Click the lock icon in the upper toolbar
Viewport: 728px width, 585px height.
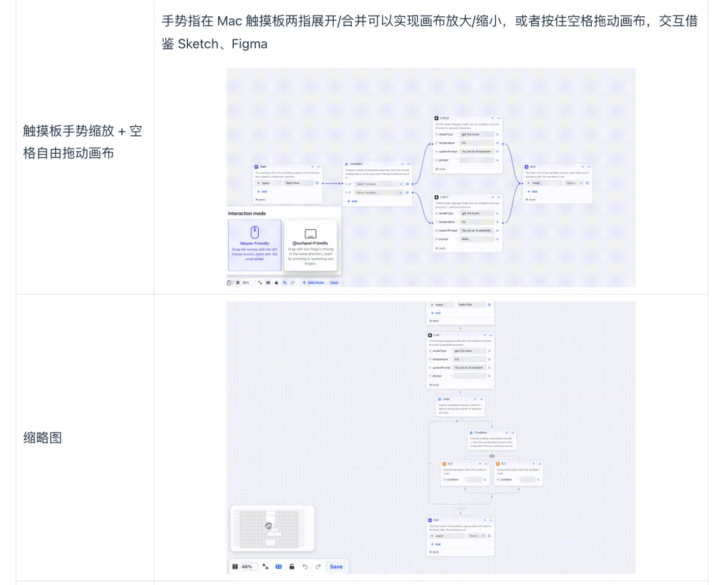click(x=276, y=282)
